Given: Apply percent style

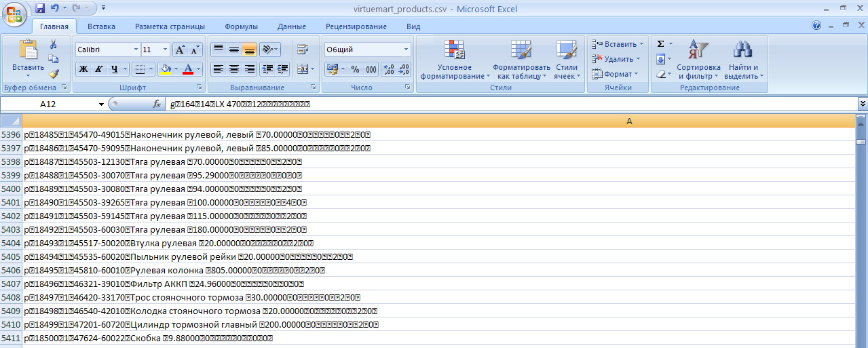Looking at the screenshot, I should (355, 69).
